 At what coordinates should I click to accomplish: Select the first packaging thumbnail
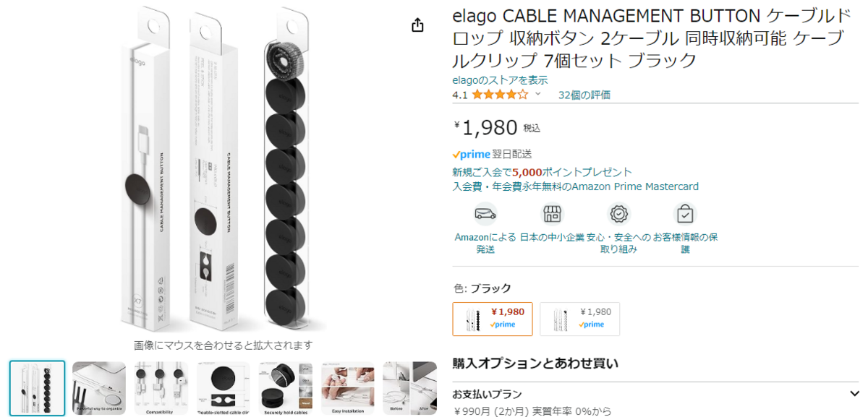pyautogui.click(x=38, y=388)
